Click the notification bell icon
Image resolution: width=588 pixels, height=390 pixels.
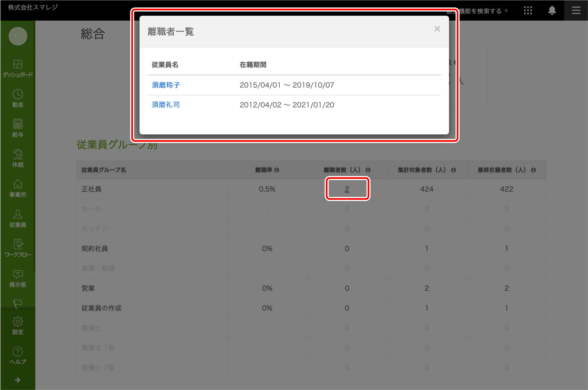(552, 11)
